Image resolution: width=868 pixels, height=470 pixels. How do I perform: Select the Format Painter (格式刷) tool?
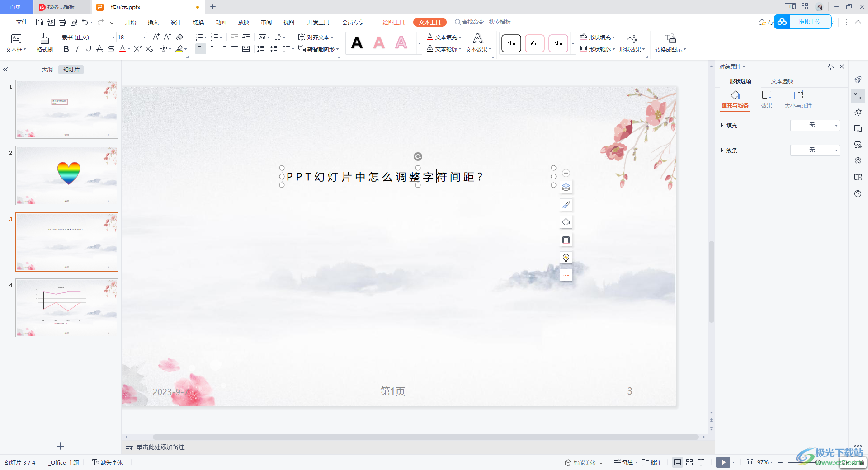coord(45,43)
